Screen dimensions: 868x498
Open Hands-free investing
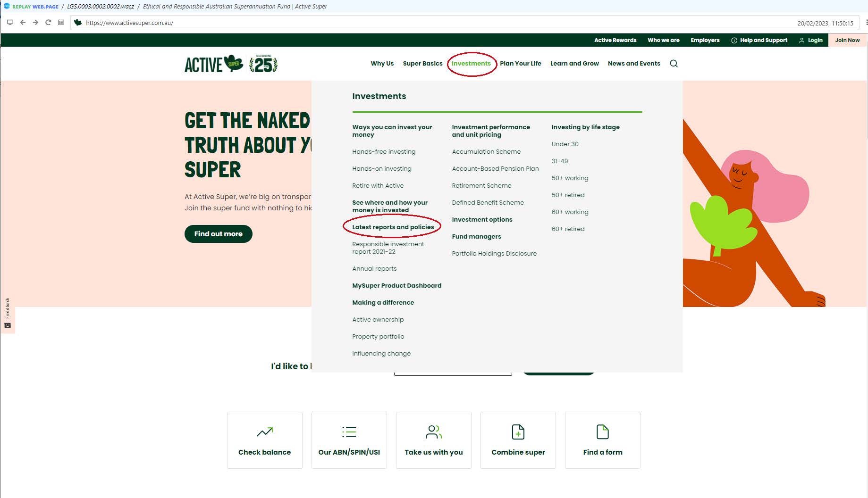click(x=384, y=152)
